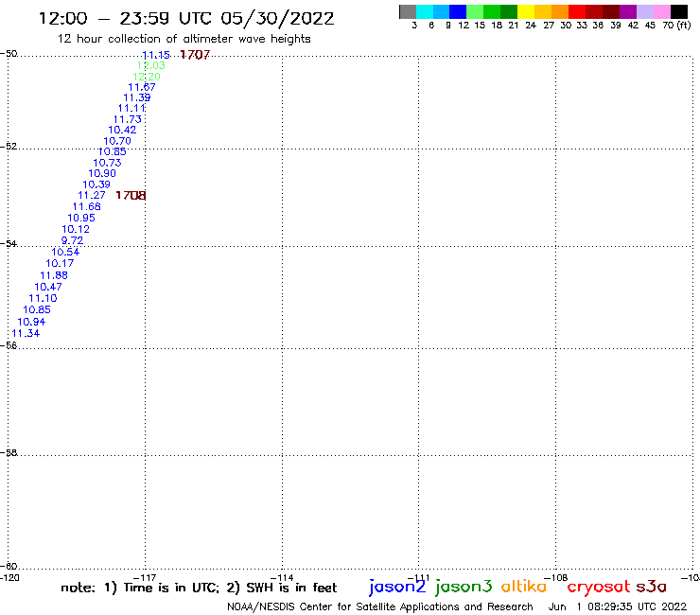
Task: Select the lowest wave height value 9.72
Action: (x=72, y=240)
